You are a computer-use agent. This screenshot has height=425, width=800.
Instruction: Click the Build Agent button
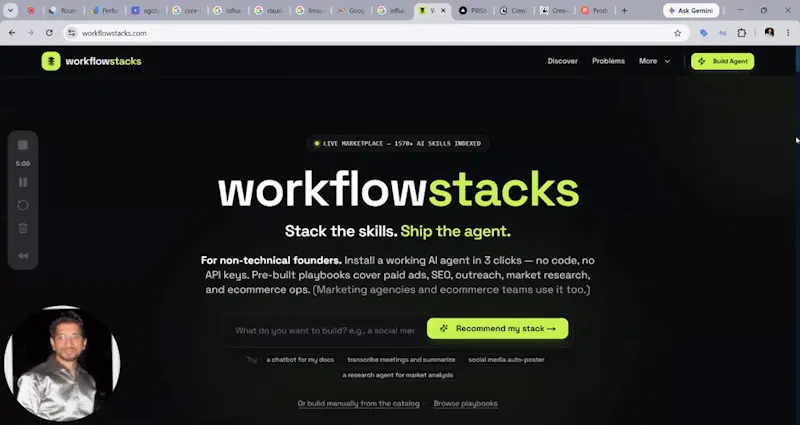click(x=722, y=61)
